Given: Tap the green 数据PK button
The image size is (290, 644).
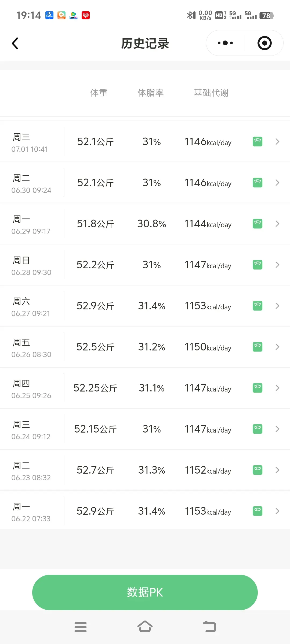Looking at the screenshot, I should tap(145, 592).
